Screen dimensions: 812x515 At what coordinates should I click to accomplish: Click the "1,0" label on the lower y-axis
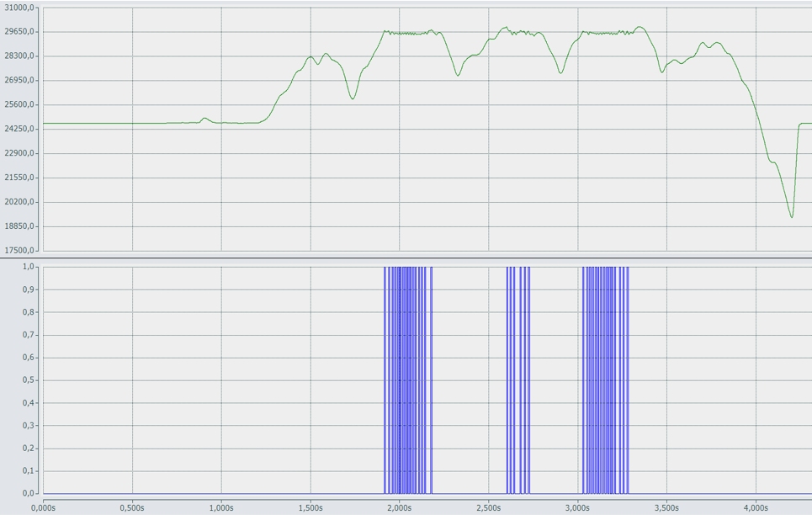tap(29, 267)
